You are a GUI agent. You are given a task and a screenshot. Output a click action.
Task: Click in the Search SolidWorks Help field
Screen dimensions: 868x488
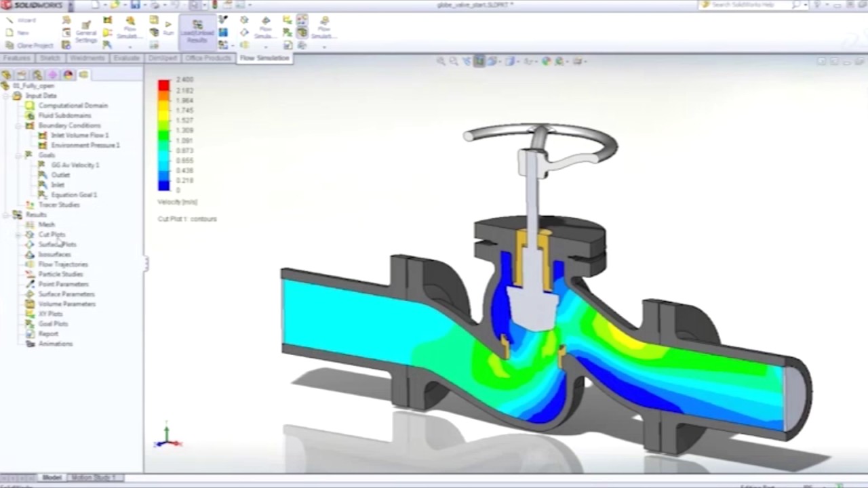point(746,5)
